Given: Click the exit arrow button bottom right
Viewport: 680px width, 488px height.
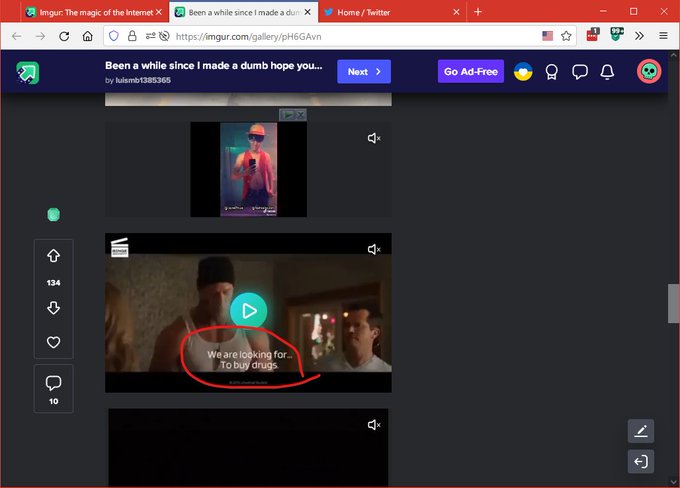Looking at the screenshot, I should pyautogui.click(x=641, y=462).
